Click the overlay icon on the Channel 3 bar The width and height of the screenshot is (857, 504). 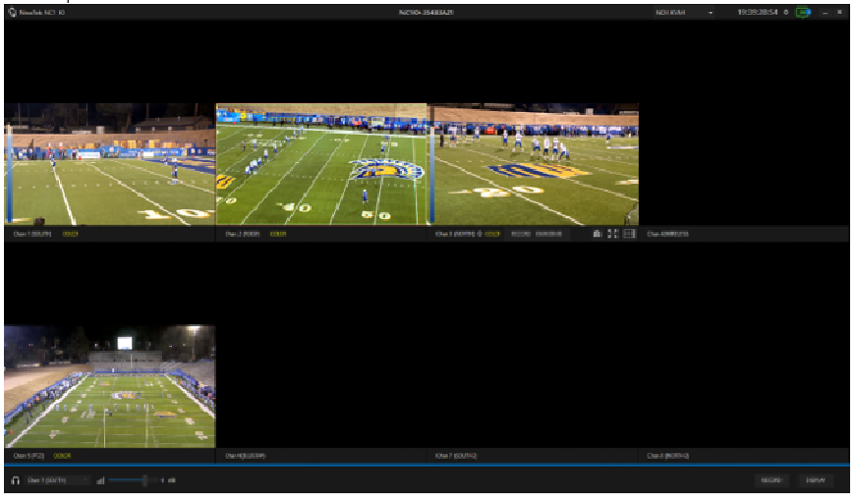(x=629, y=234)
